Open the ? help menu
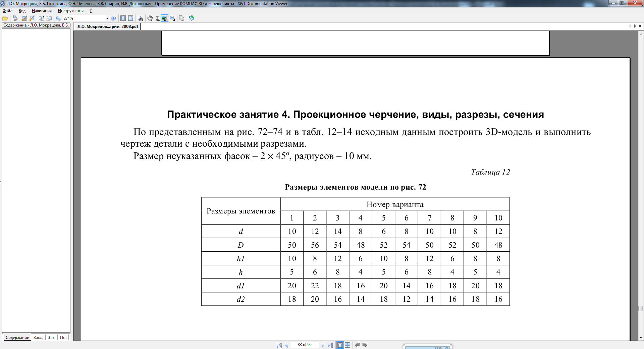Screen dimensions: 644x349 click(x=91, y=11)
